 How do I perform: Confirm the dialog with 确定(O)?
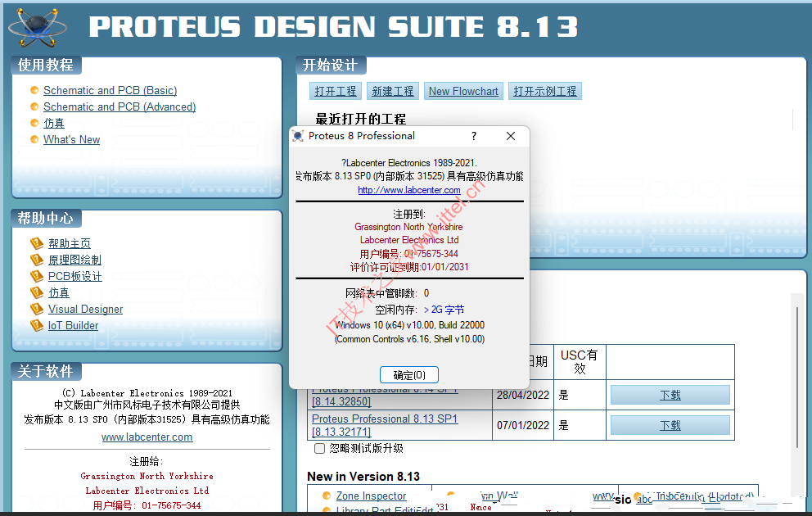(409, 374)
